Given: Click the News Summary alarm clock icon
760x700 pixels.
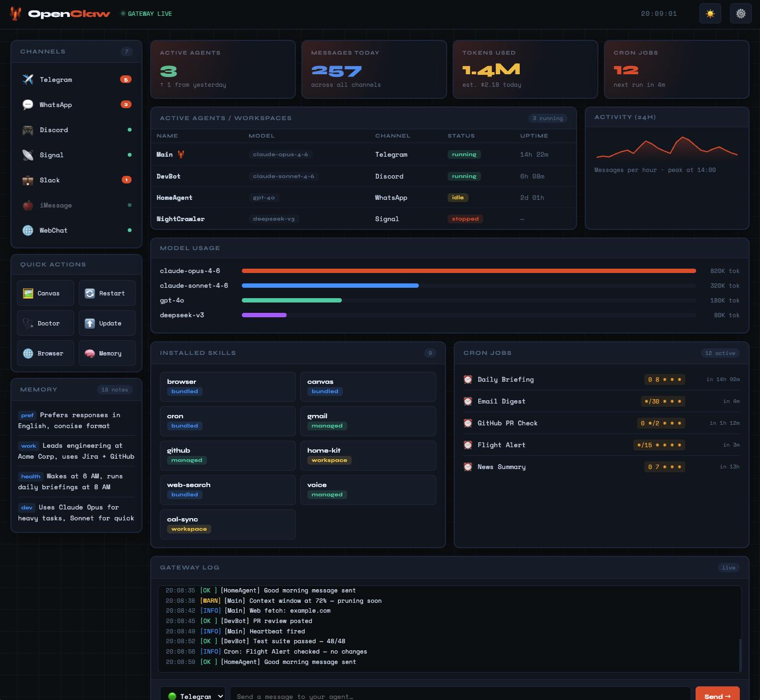Looking at the screenshot, I should pos(468,467).
